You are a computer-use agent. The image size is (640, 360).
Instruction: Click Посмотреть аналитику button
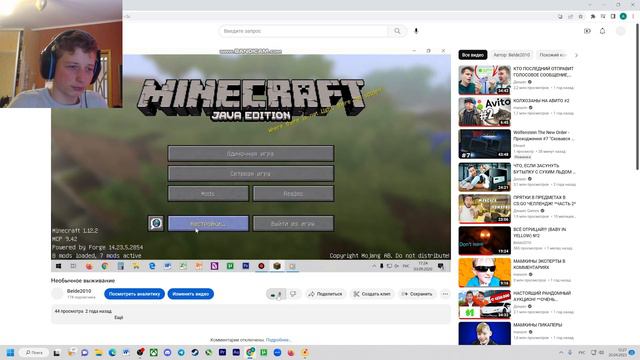pos(134,294)
